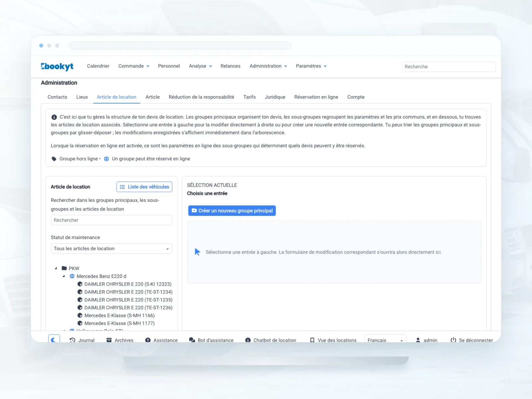This screenshot has height=399, width=532.
Task: Collapse the PKW tree group
Action: 56,268
